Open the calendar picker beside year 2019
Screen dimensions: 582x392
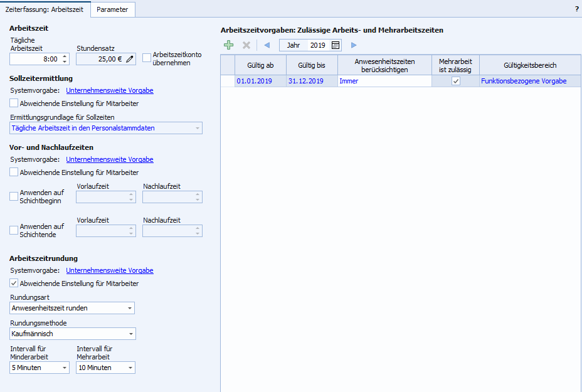click(336, 45)
